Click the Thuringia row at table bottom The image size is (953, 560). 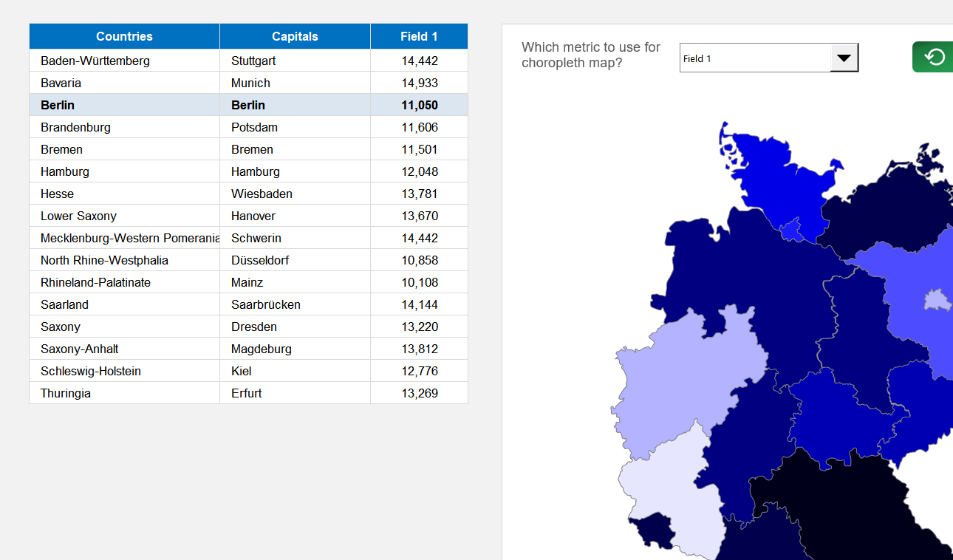coord(124,393)
